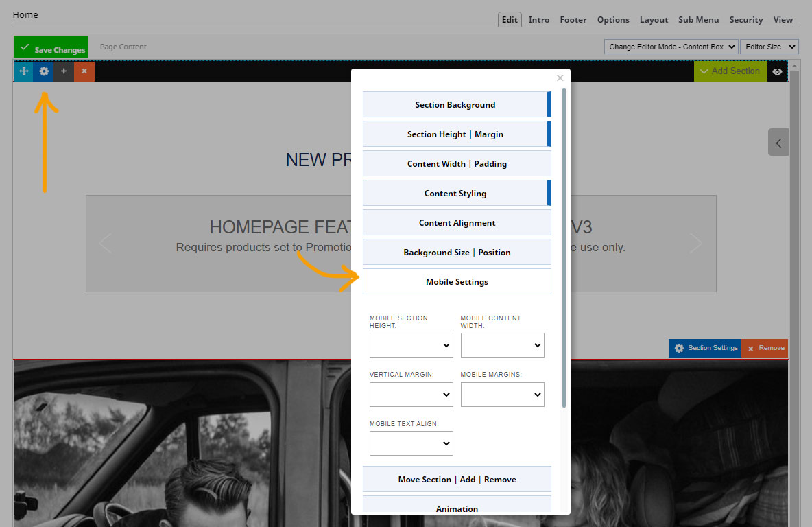Open Section Settings button above the photo
Viewport: 812px width, 527px height.
(705, 348)
